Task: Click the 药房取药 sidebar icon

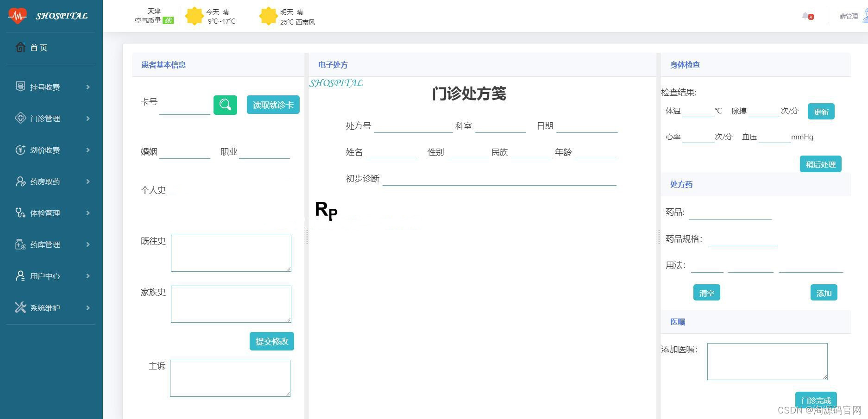Action: tap(20, 181)
